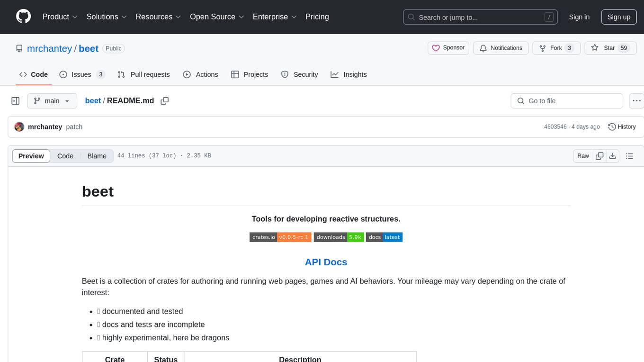Viewport: 644px width, 362px height.
Task: Open the document outline icon
Action: (x=629, y=156)
